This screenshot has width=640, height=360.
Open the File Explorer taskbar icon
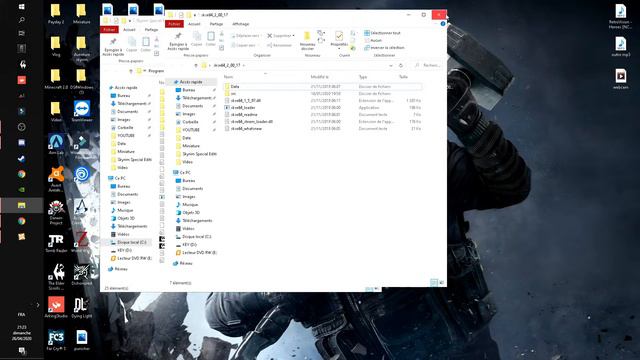point(22,205)
